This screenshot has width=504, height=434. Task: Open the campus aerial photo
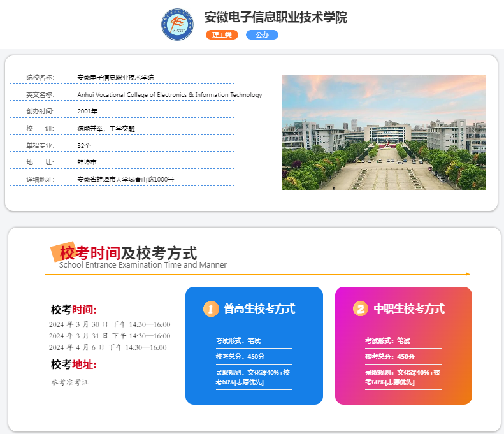click(384, 133)
